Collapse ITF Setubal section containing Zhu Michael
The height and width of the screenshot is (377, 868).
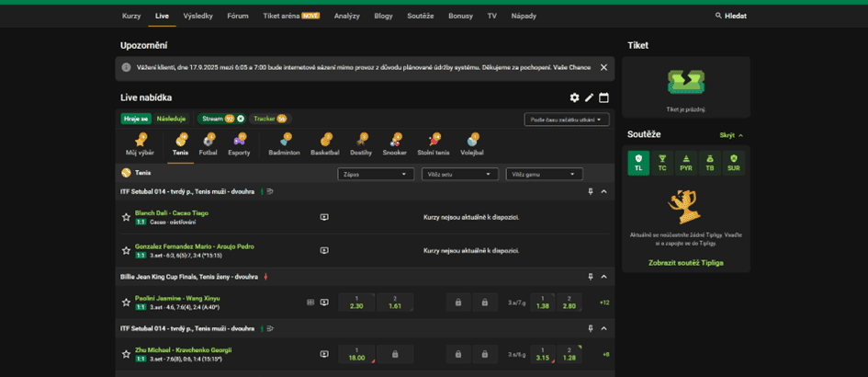tap(604, 328)
